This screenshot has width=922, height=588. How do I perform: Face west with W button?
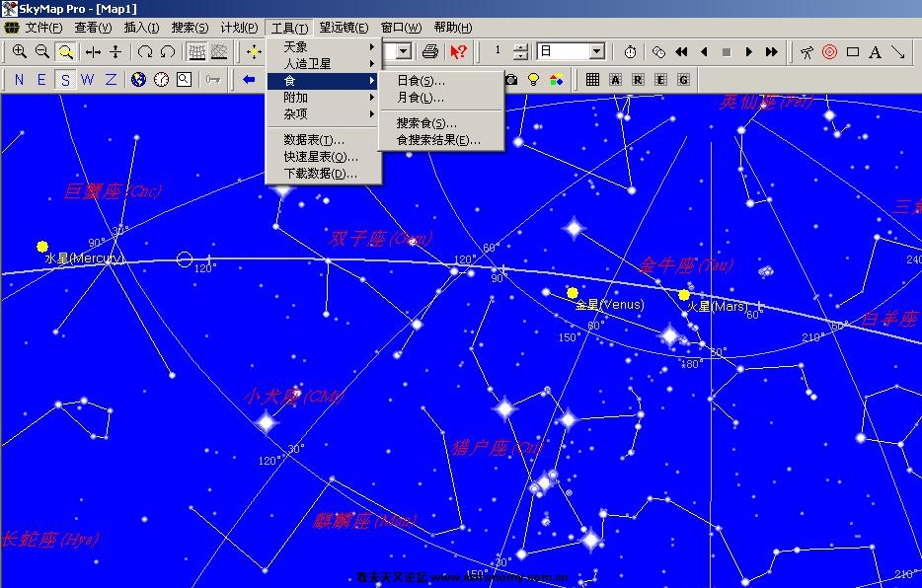[x=87, y=79]
